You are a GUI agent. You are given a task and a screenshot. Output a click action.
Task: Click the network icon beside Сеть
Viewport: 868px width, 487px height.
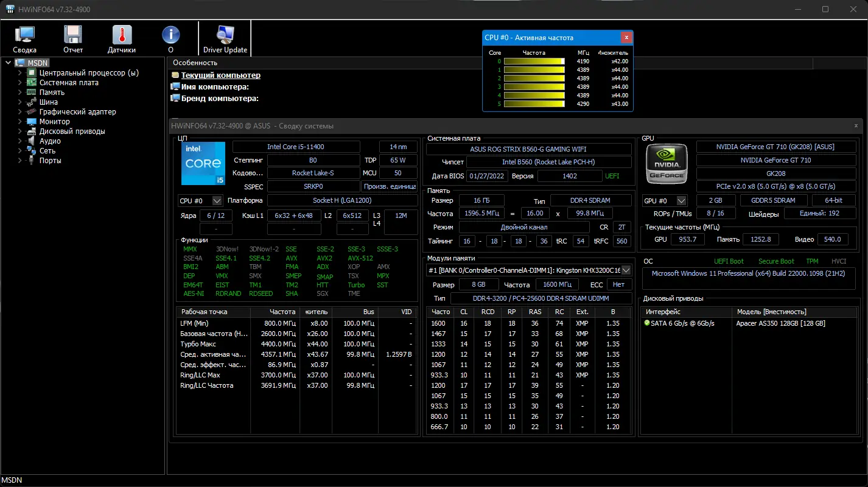32,150
